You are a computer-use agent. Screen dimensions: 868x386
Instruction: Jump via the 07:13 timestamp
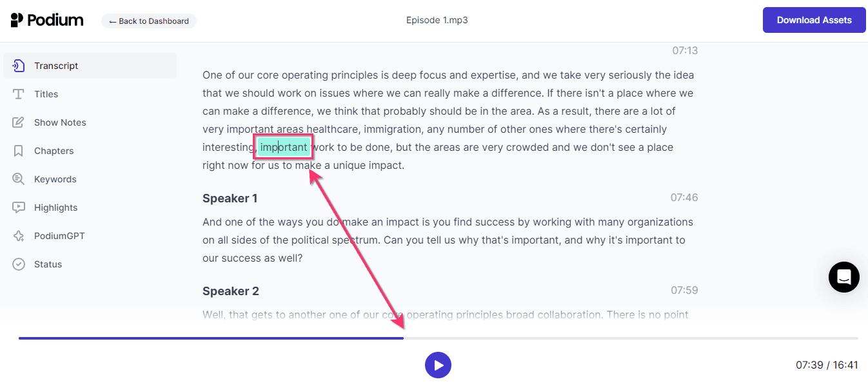pos(686,50)
